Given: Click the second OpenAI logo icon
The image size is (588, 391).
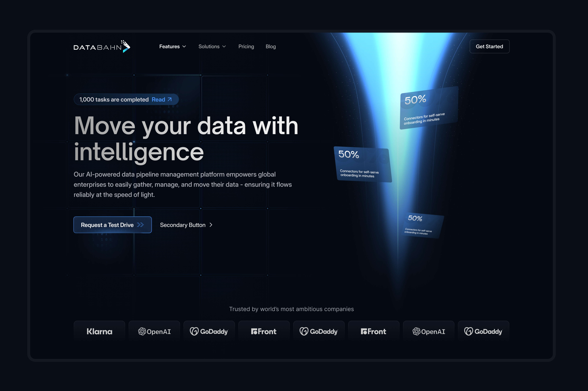Looking at the screenshot, I should 416,331.
